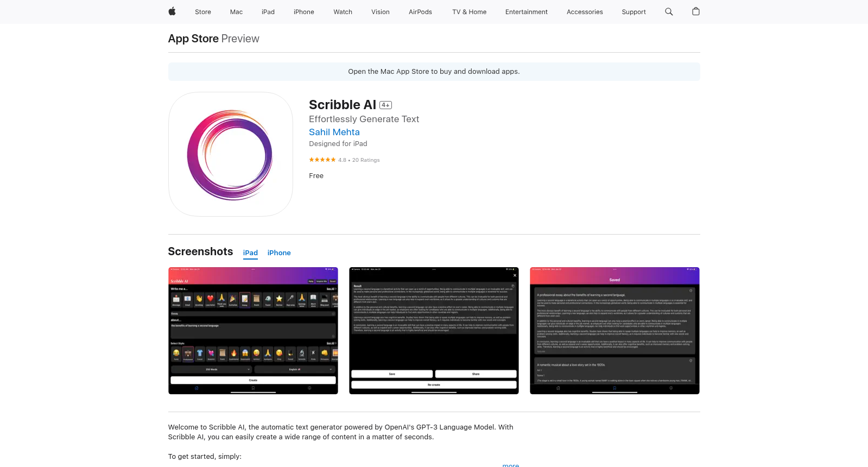This screenshot has height=467, width=868.
Task: Open the first screenshot showing the Write me a form
Action: point(253,331)
